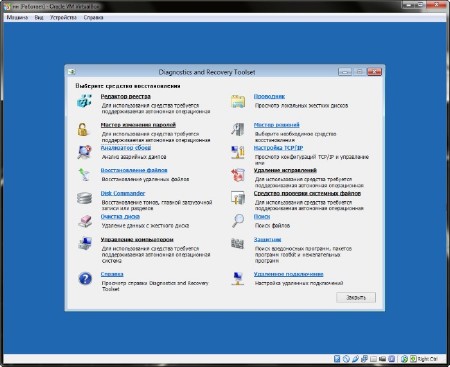The image size is (450, 367).
Task: Launch the Disk Commander link
Action: (123, 193)
